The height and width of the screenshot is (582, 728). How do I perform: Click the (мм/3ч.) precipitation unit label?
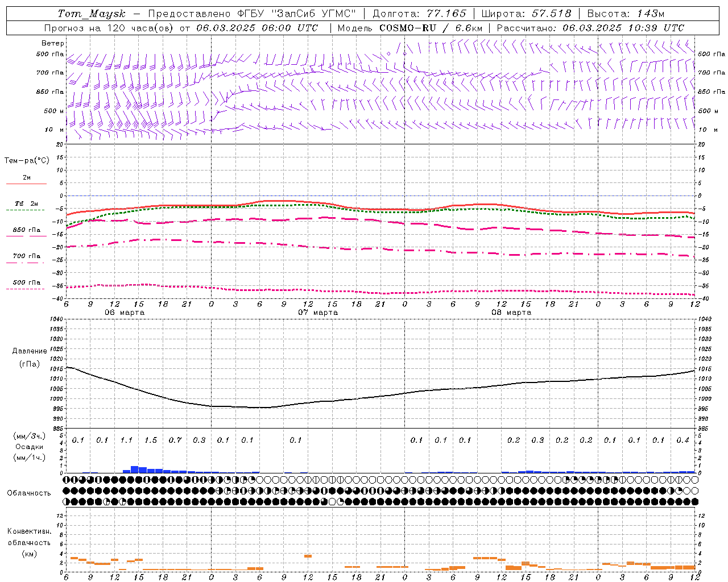coord(30,436)
